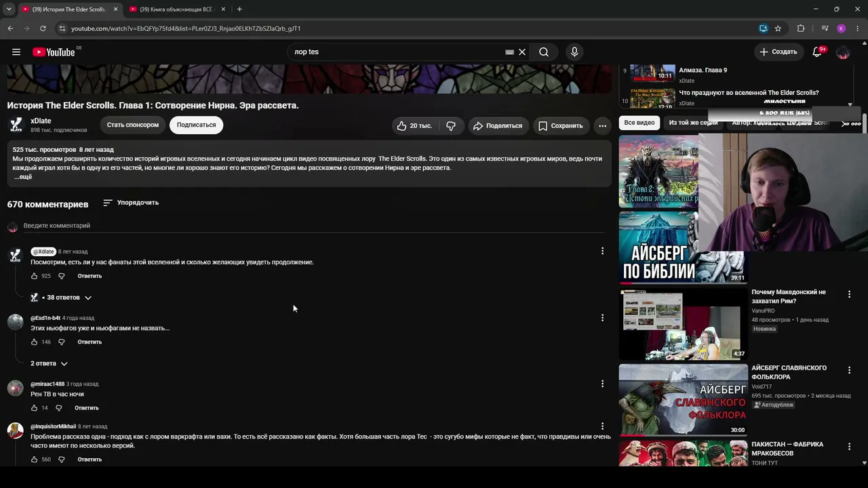Click the browser address bar

[x=407, y=28]
